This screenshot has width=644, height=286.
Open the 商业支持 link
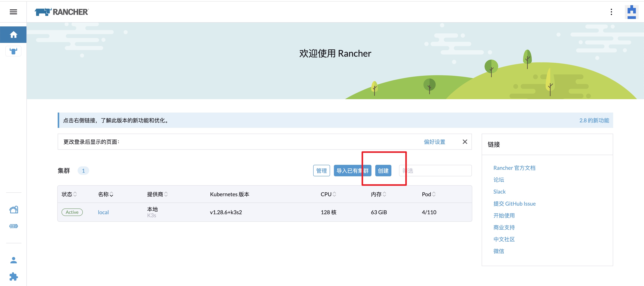click(x=504, y=227)
